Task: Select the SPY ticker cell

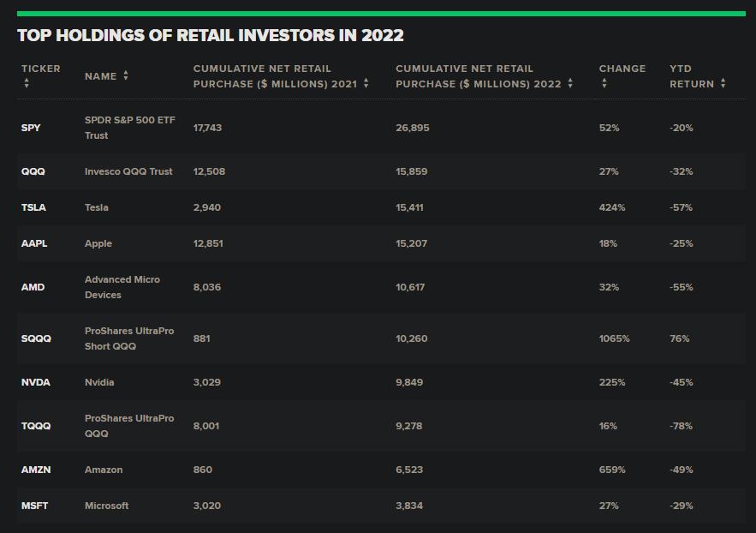Action: (31, 128)
